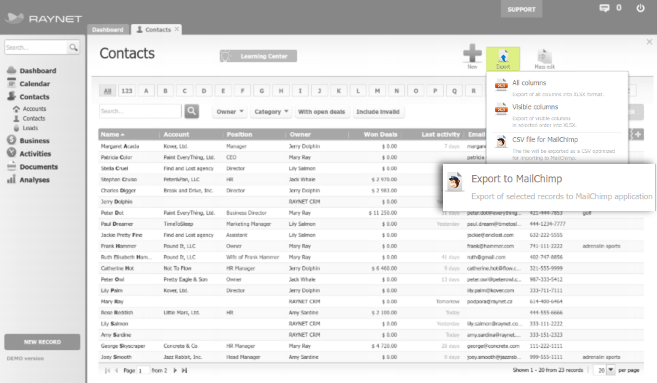Open Accounts sub-item in sidebar

click(x=34, y=109)
